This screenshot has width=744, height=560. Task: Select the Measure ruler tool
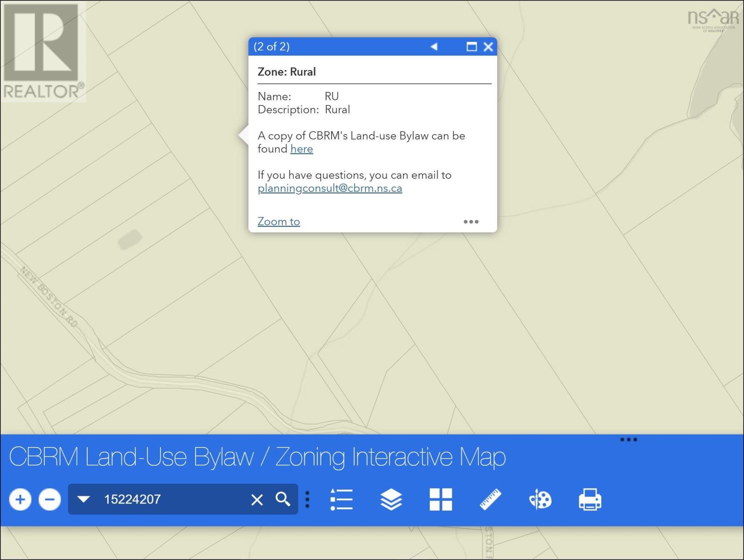[491, 499]
